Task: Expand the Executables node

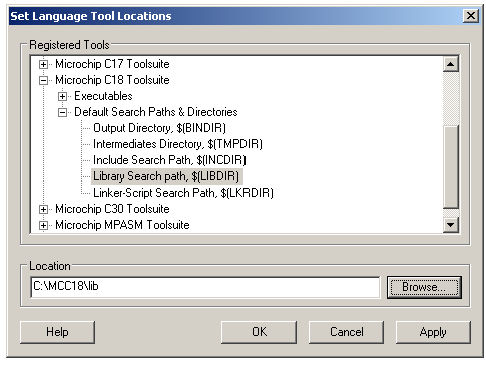Action: pyautogui.click(x=62, y=96)
